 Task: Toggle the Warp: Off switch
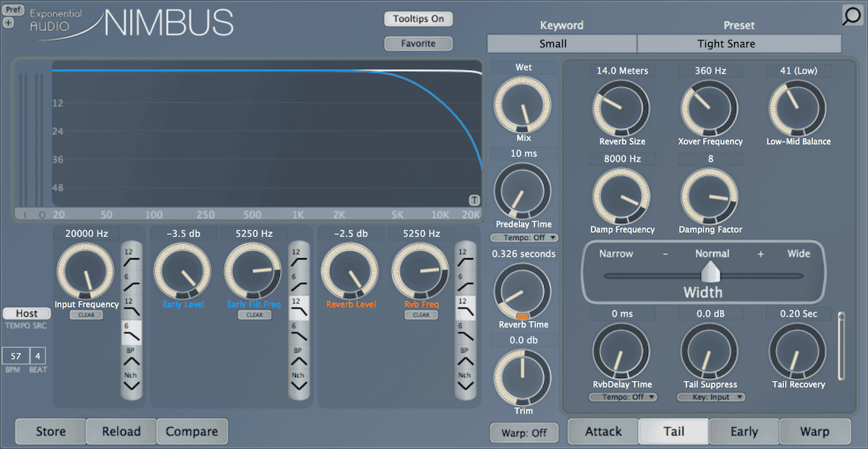pyautogui.click(x=524, y=433)
